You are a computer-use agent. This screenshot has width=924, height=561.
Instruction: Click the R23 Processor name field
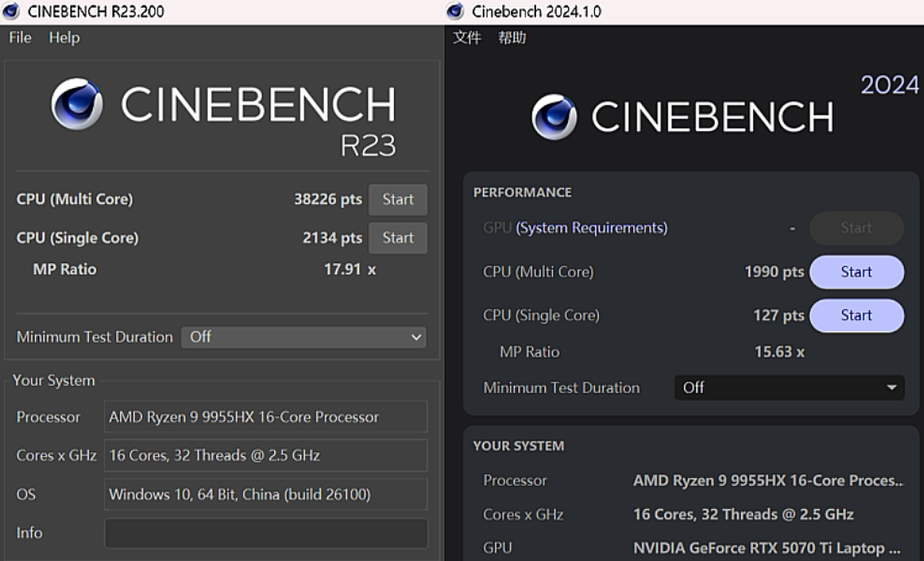(266, 417)
